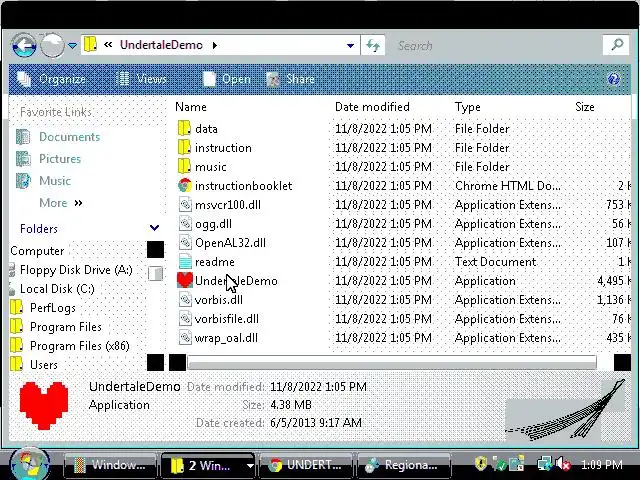Viewport: 640px width, 480px height.
Task: Click the security shield tray icon
Action: click(x=482, y=464)
